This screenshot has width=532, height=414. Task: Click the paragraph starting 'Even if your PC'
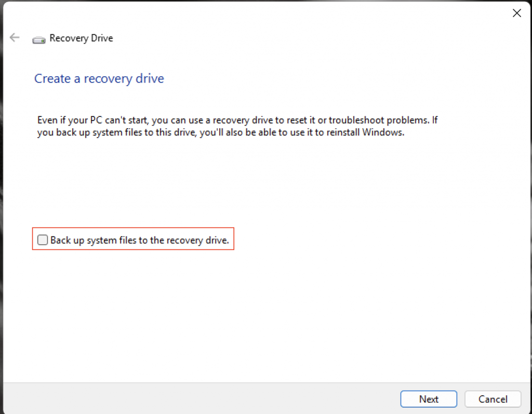click(x=237, y=126)
